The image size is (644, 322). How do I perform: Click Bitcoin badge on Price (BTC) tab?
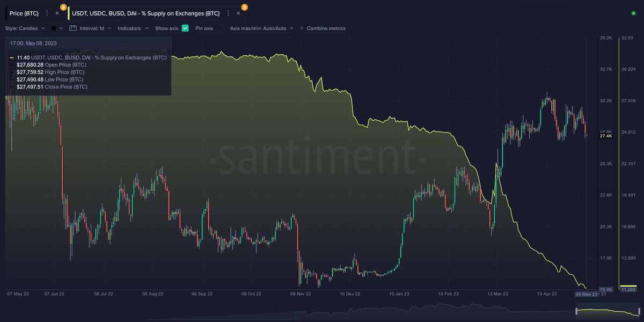pos(63,7)
